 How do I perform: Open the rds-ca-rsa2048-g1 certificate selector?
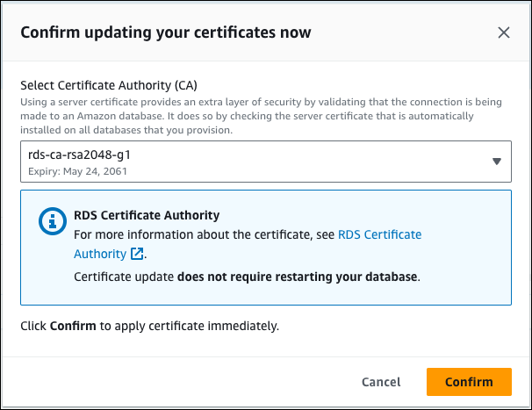pos(265,162)
